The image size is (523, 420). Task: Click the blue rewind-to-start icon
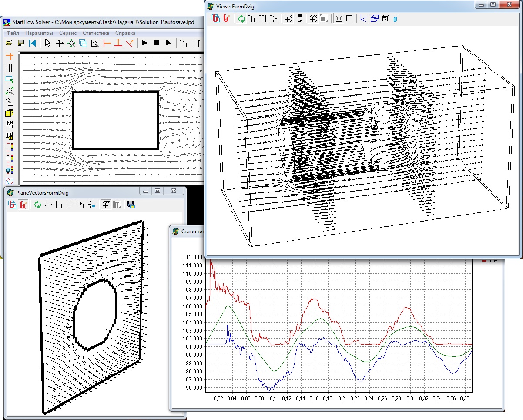coord(32,43)
